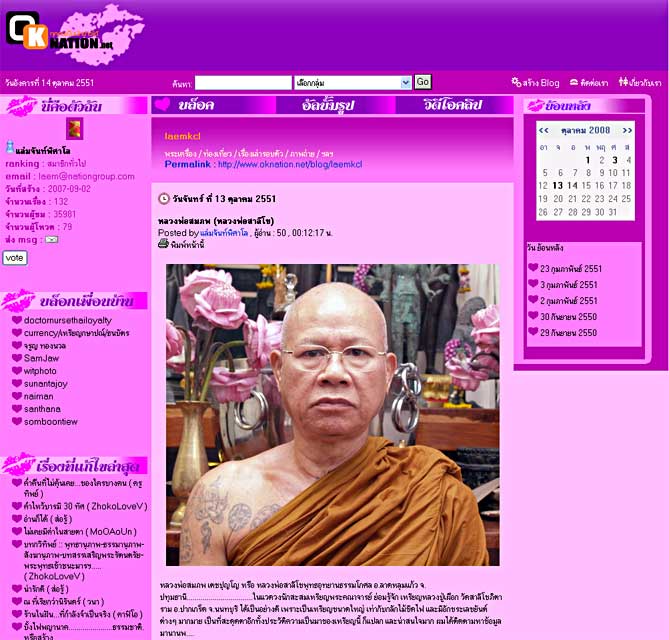Image resolution: width=669 pixels, height=640 pixels.
Task: Open archive entry 23 กุมภาพันธ์ 2551
Action: [571, 269]
